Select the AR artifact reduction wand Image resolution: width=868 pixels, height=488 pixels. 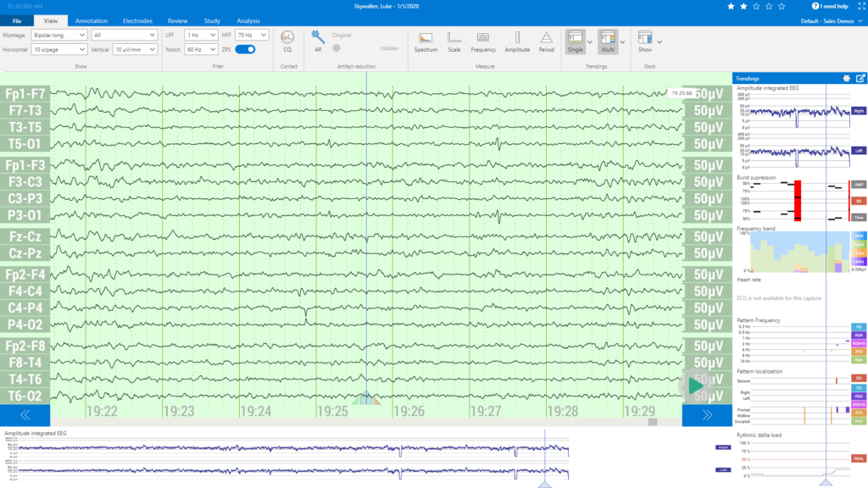point(317,37)
